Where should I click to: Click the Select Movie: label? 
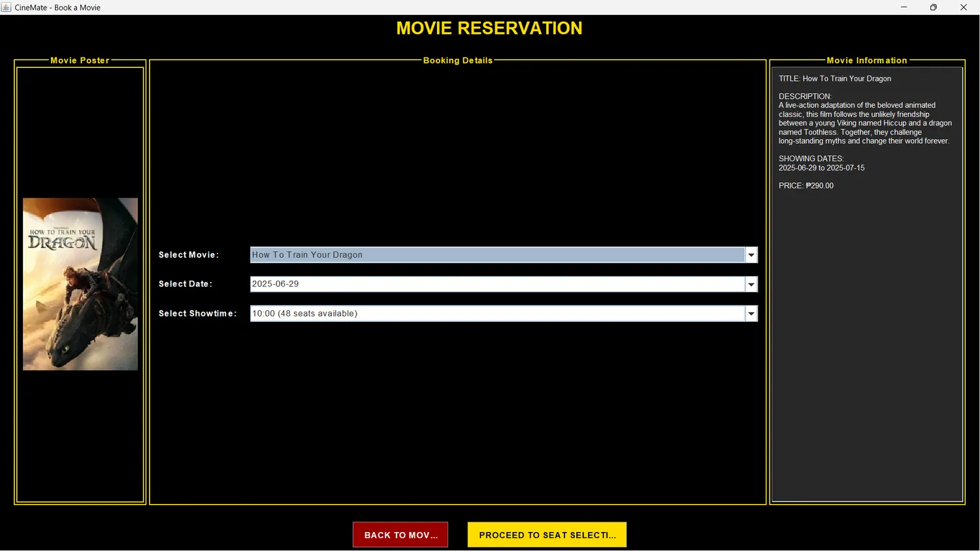point(189,255)
